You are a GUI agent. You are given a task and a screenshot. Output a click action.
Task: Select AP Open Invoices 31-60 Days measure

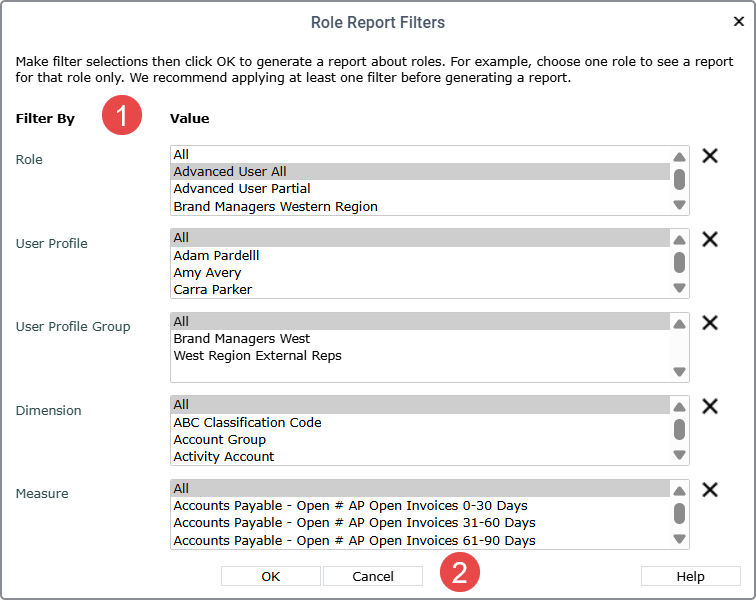click(420, 523)
